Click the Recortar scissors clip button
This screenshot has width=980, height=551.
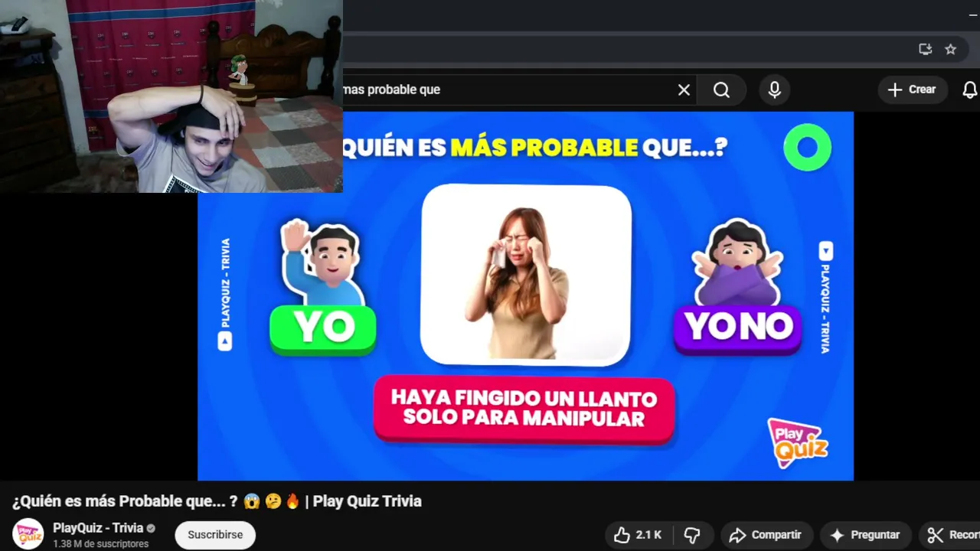pyautogui.click(x=949, y=535)
